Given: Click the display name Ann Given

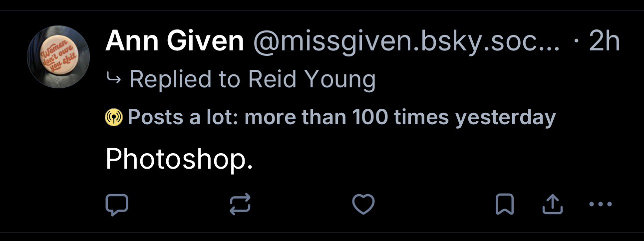Looking at the screenshot, I should click(174, 42).
